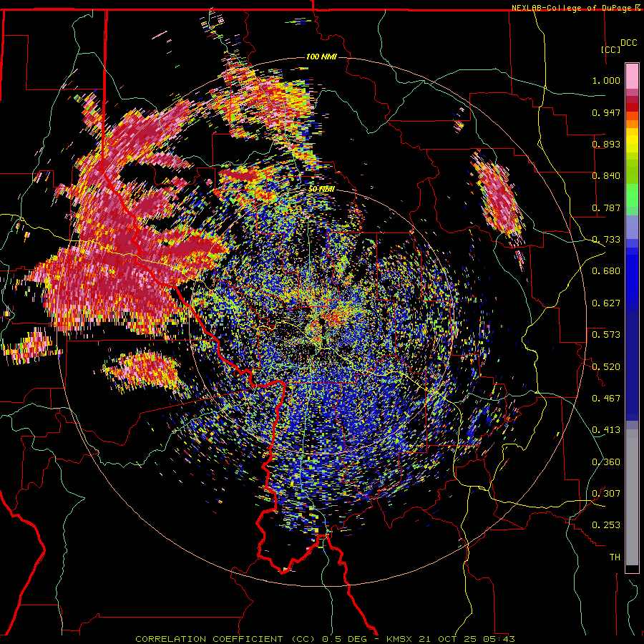This screenshot has width=644, height=644.
Task: Select the 0.627 scale value
Action: pyautogui.click(x=606, y=303)
